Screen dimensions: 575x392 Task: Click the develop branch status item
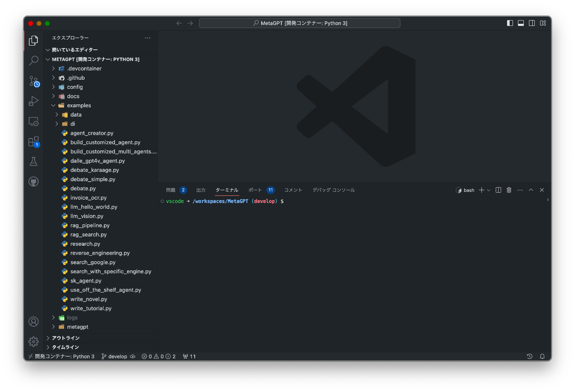pos(115,356)
